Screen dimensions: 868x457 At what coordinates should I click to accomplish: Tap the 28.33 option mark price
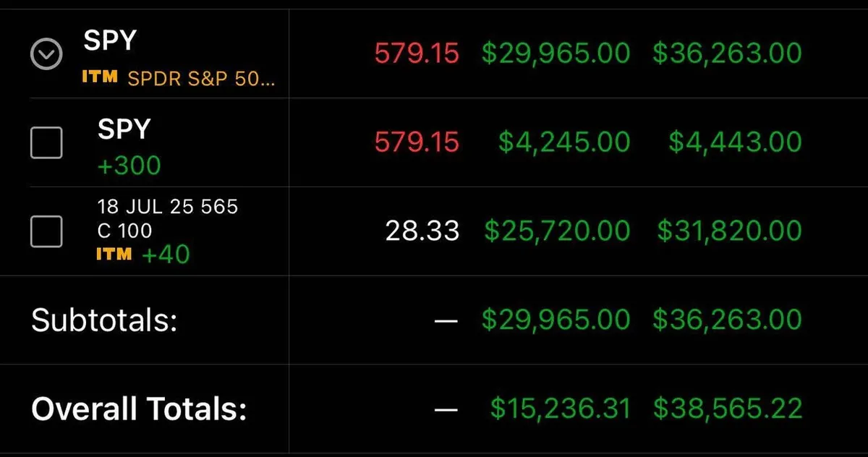pos(422,231)
